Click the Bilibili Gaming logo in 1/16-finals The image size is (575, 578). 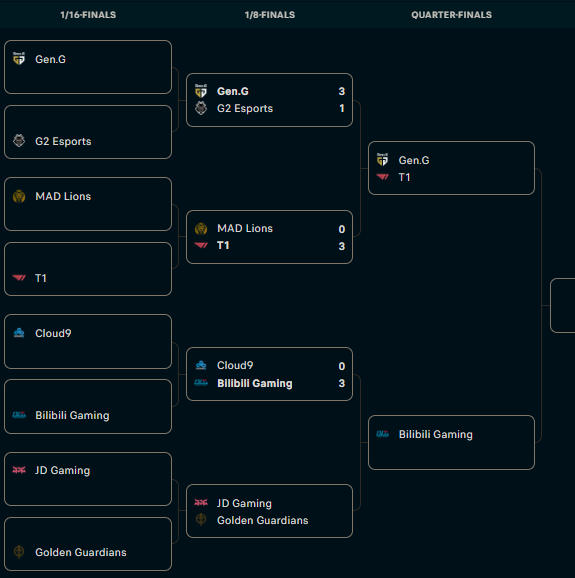click(19, 415)
